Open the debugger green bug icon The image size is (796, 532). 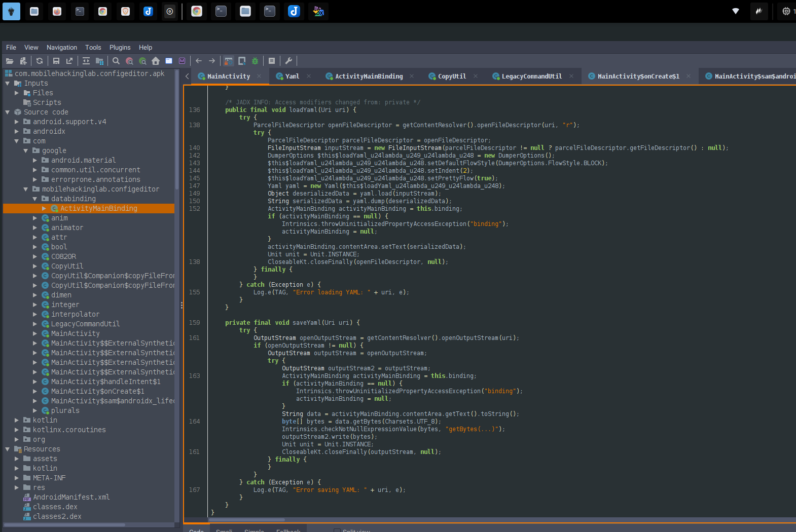point(255,61)
